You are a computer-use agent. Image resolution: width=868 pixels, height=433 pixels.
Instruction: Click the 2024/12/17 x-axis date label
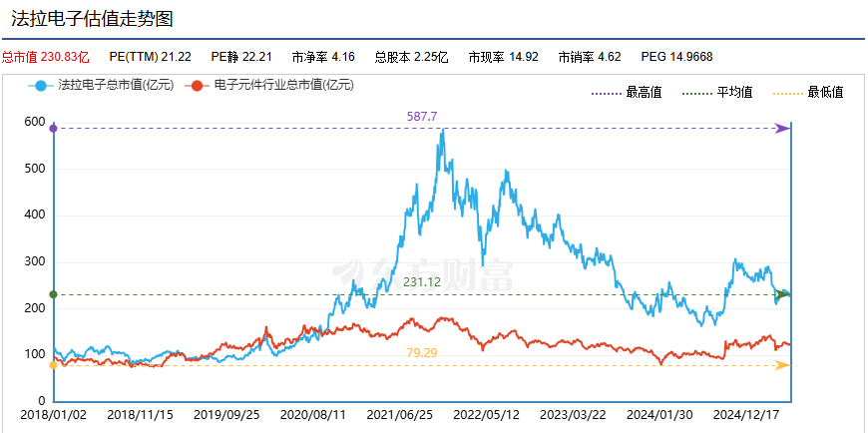(x=744, y=415)
